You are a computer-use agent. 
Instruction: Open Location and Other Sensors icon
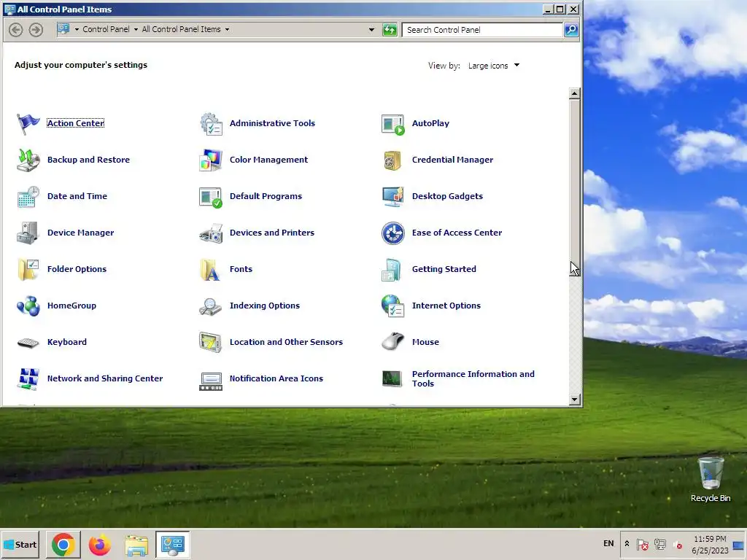[x=211, y=343]
